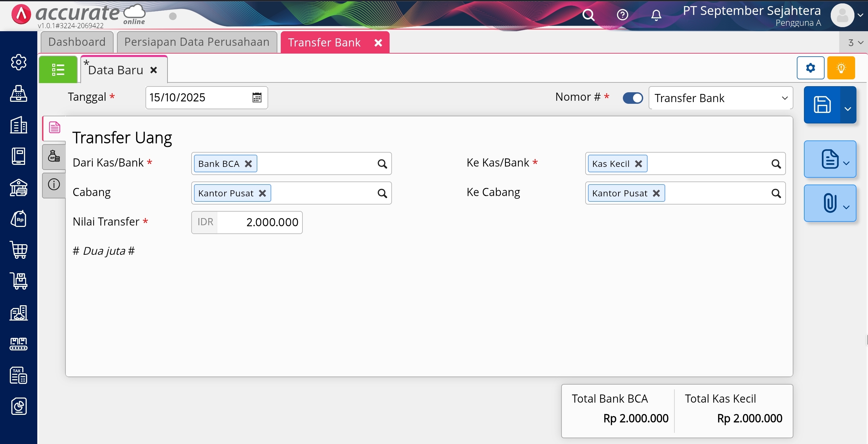Expand the attachment paperclip dropdown
The image size is (868, 444).
point(846,207)
